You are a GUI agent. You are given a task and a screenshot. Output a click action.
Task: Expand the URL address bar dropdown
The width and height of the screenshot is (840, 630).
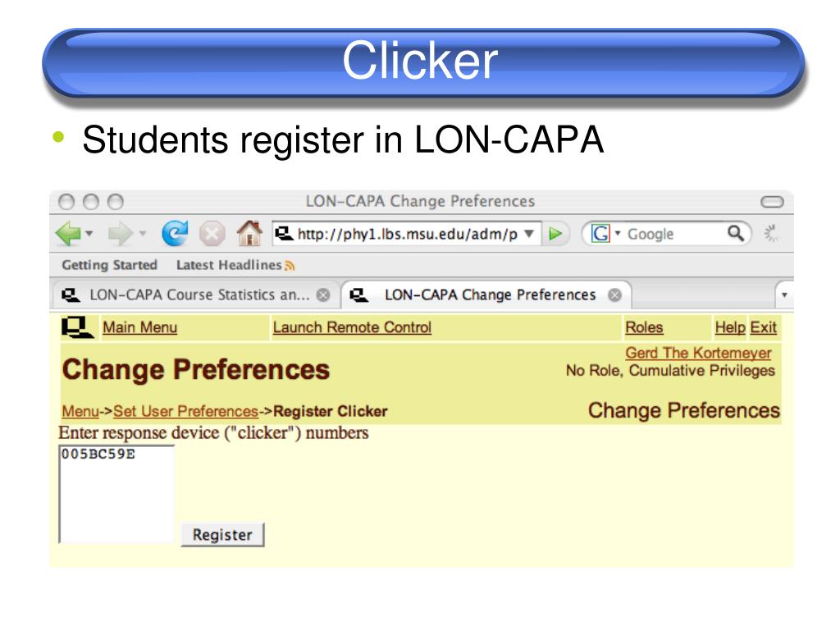tap(529, 234)
